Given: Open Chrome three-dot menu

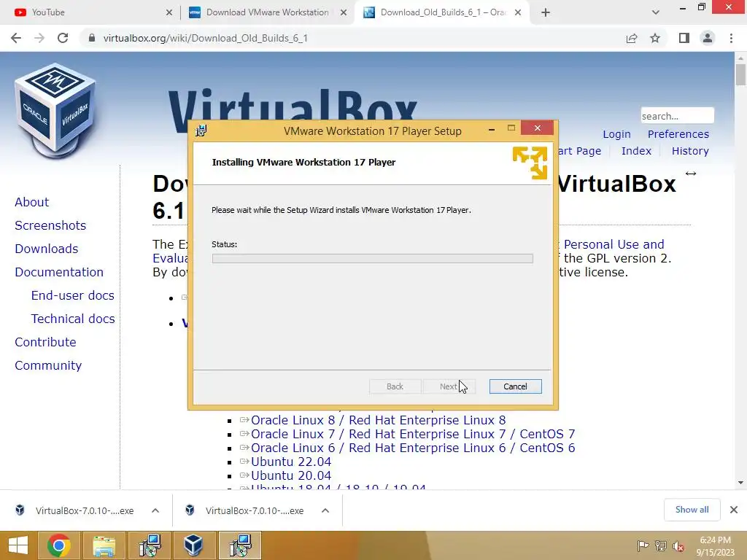Looking at the screenshot, I should pos(731,38).
